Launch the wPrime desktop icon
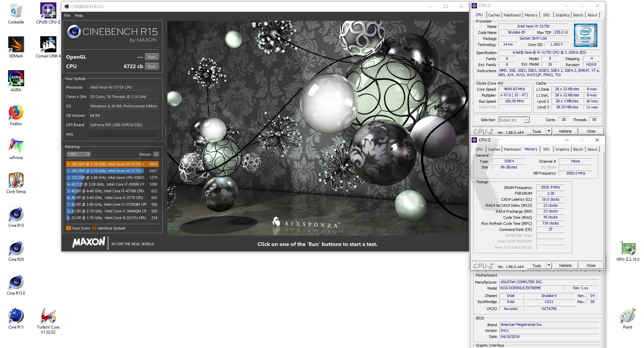This screenshot has height=348, width=644. [16, 149]
